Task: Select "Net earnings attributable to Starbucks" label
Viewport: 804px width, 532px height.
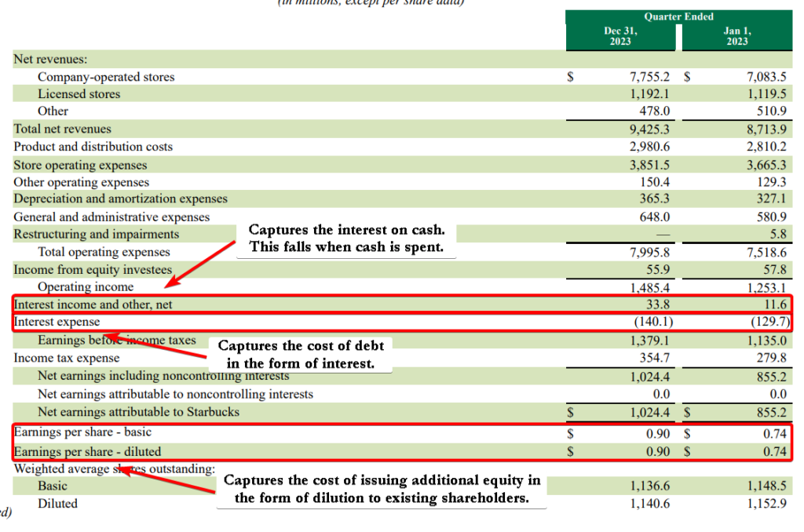Action: (138, 412)
